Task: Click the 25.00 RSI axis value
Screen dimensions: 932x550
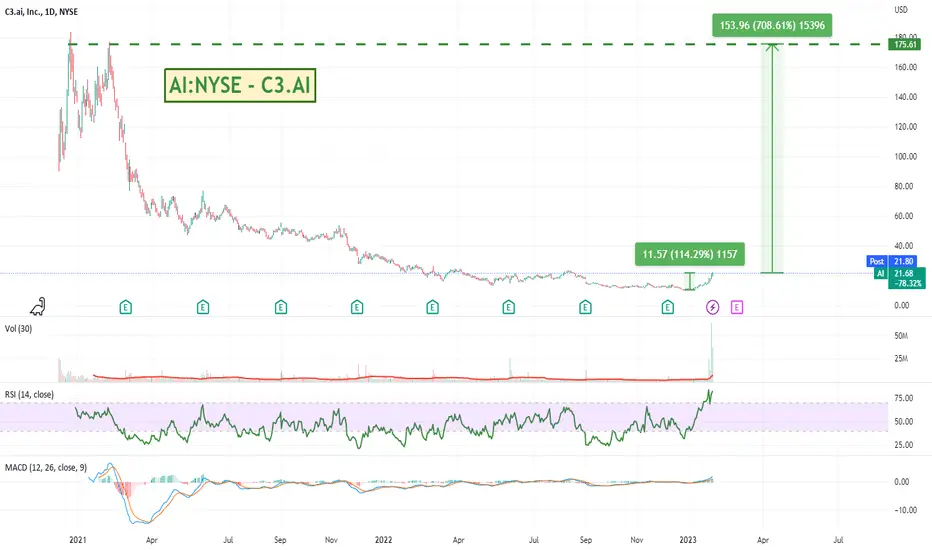Action: [x=903, y=445]
